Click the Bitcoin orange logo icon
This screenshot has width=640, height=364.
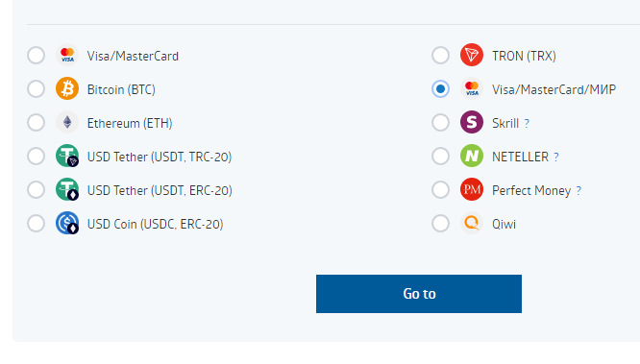[67, 88]
